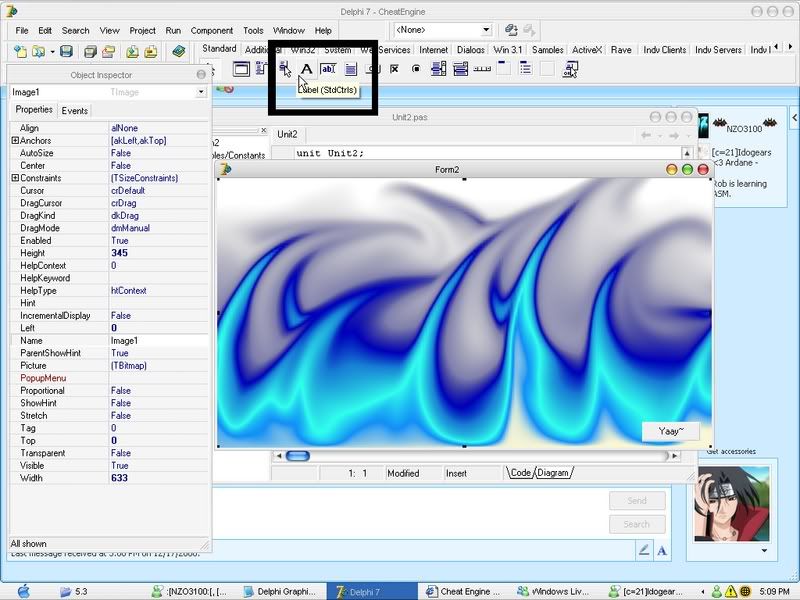The image size is (800, 600).
Task: Choose the RadioButton component in the palette
Action: (416, 69)
